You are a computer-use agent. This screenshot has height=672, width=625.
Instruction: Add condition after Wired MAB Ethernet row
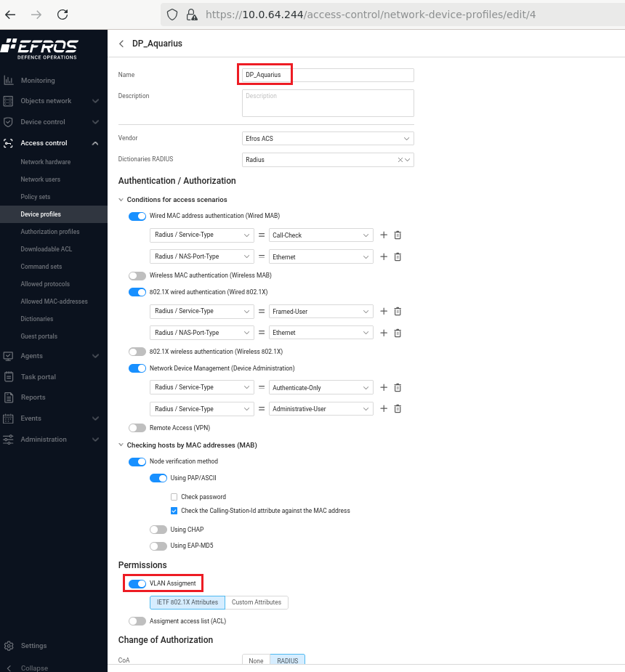384,256
